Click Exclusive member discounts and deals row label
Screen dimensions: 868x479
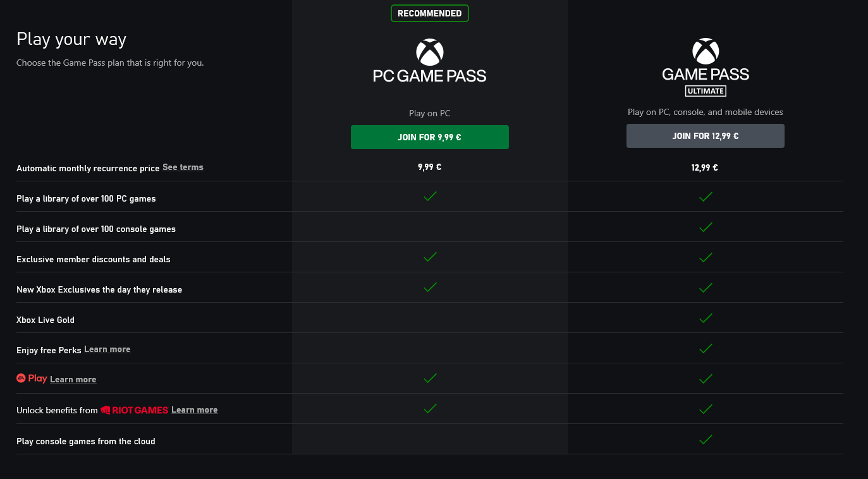[94, 260]
